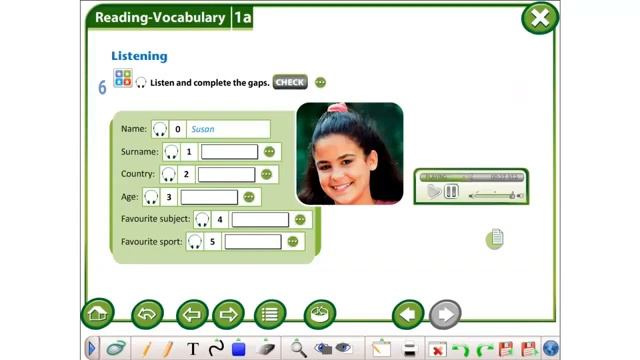640x360 pixels.
Task: Go to the Home screen
Action: click(98, 314)
